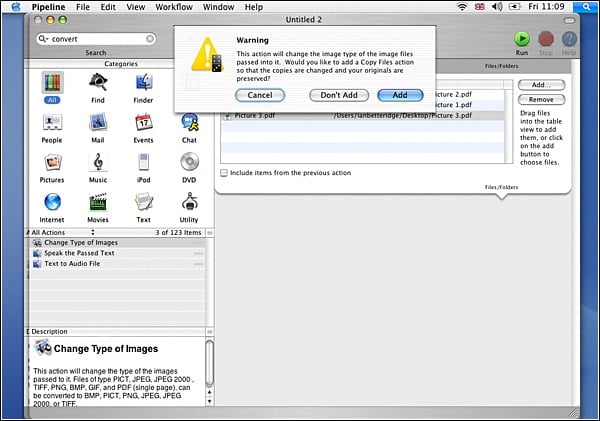Select the Movies clapperboard category
The height and width of the screenshot is (421, 600).
98,202
